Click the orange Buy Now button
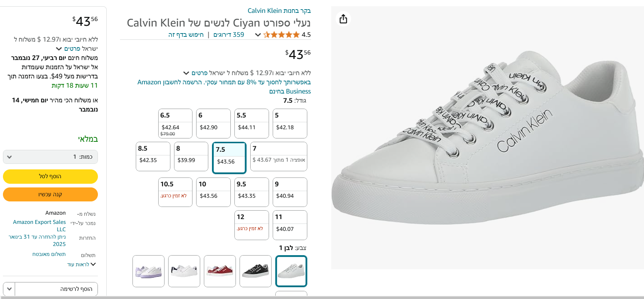 point(50,194)
